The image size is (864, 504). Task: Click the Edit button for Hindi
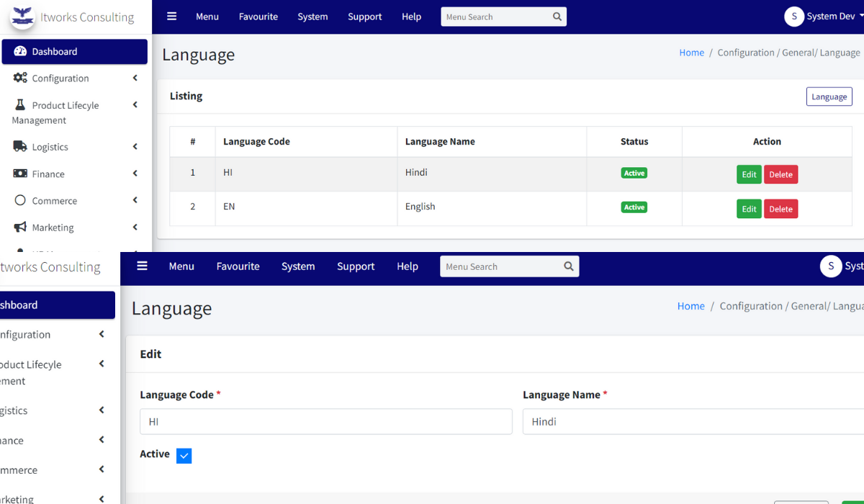(x=748, y=174)
